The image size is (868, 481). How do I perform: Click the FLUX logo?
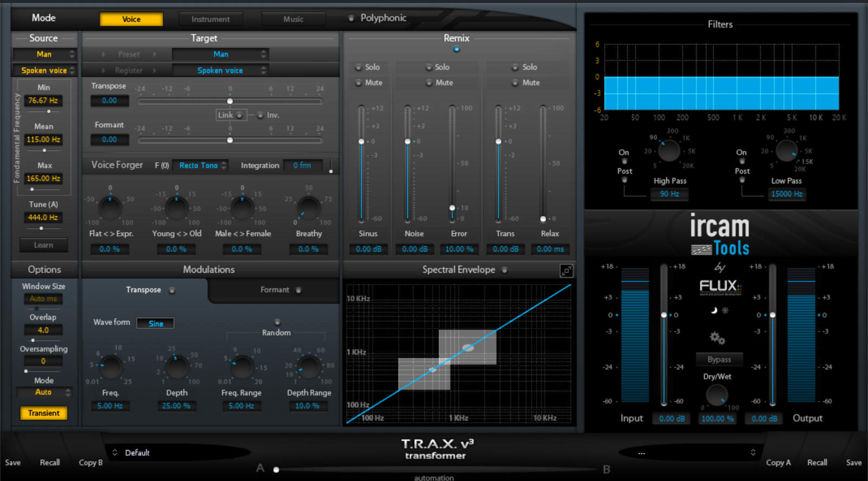pos(720,286)
